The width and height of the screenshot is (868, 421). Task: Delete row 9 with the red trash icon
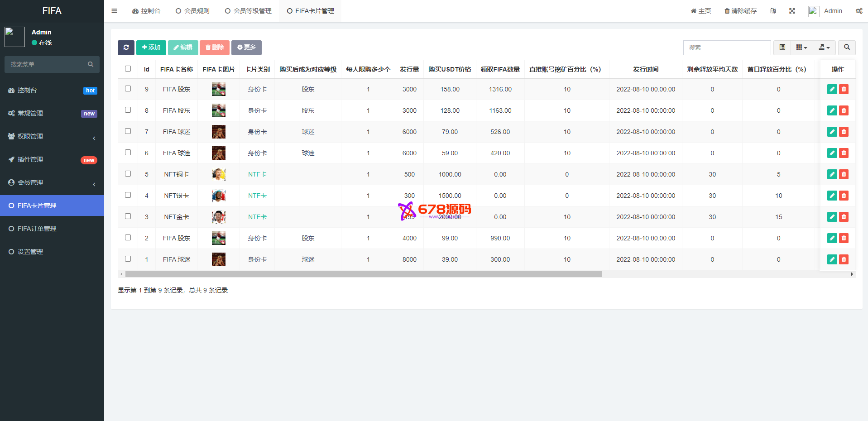click(844, 89)
